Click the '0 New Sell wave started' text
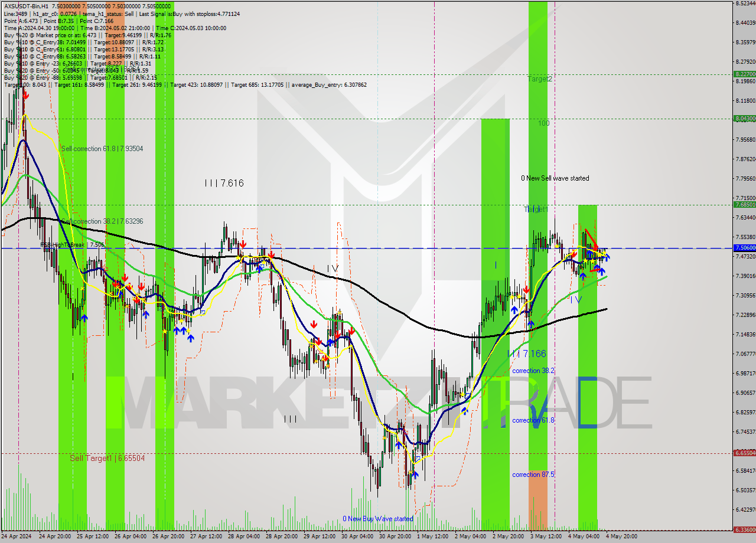Image resolution: width=756 pixels, height=543 pixels. pos(555,178)
